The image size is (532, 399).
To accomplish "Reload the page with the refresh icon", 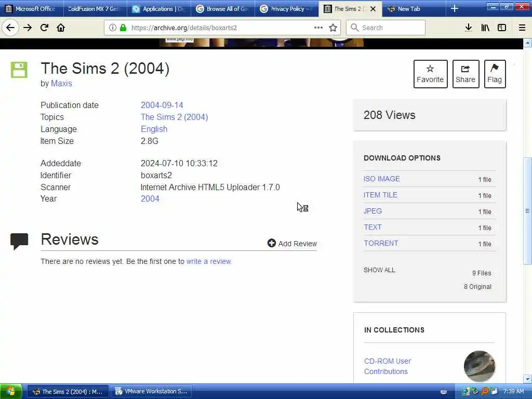I will 44,28.
